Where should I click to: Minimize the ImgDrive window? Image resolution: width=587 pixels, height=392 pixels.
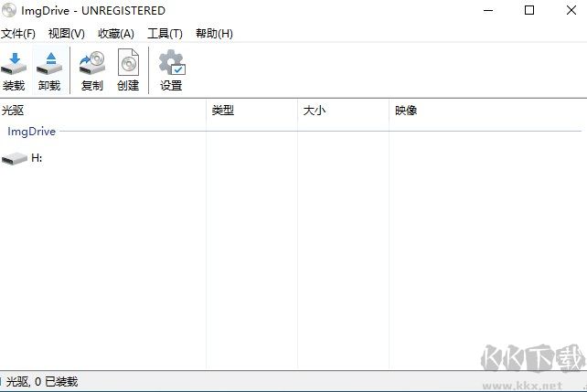(487, 11)
